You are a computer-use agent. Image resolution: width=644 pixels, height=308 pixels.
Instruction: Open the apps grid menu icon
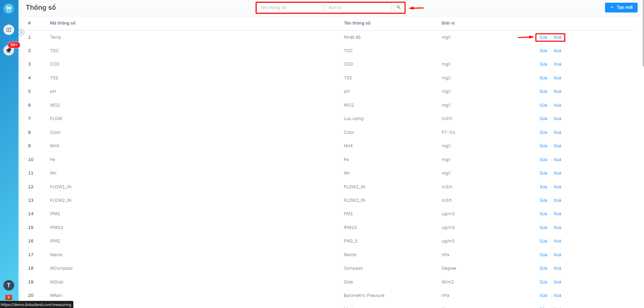9,30
